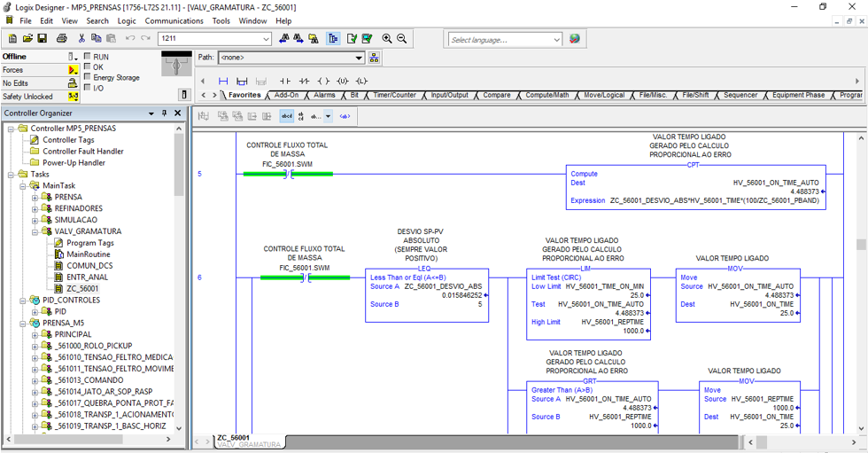
Task: Click the globe documentation language icon
Action: 575,39
